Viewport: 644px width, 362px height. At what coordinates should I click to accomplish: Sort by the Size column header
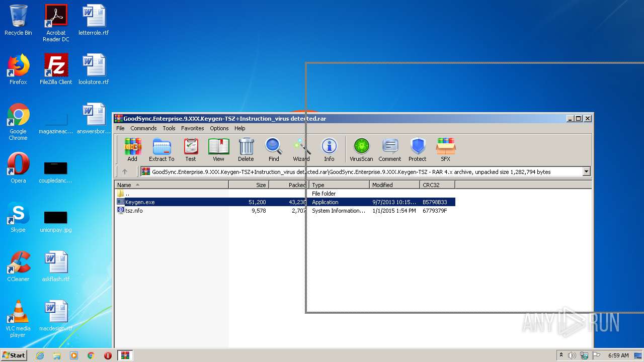tap(249, 185)
